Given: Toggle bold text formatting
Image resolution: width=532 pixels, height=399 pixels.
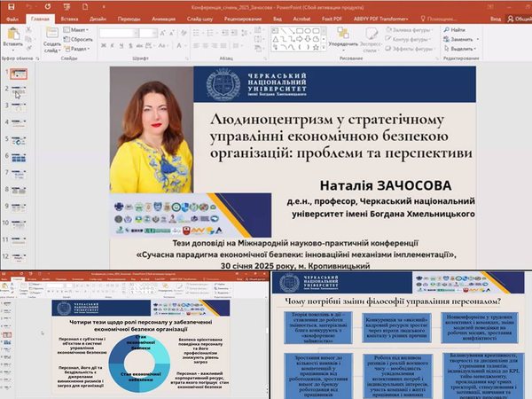Looking at the screenshot, I should tap(104, 45).
